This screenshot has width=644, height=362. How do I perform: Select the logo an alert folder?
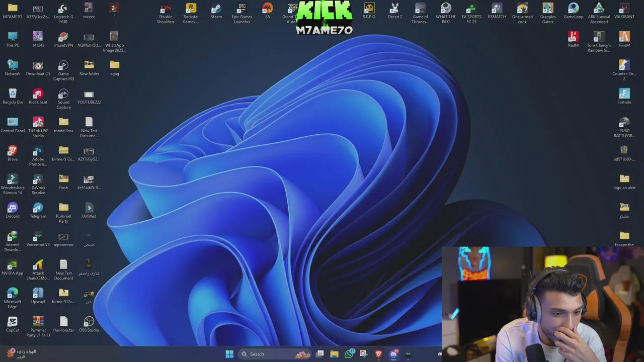pos(624,183)
